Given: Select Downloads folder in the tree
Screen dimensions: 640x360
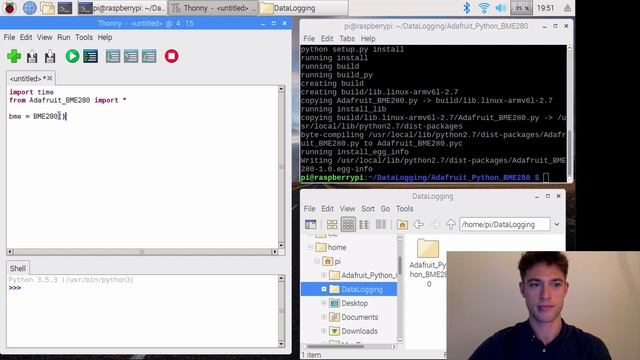Looking at the screenshot, I should (x=359, y=331).
